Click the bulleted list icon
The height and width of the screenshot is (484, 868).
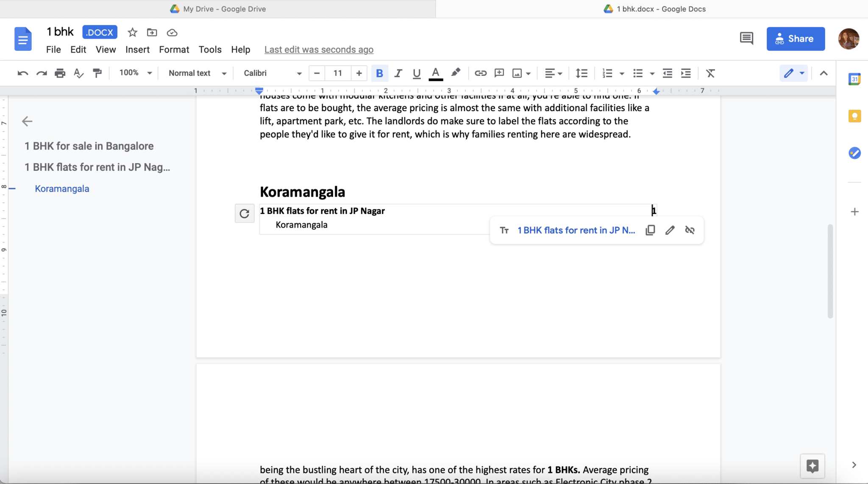(636, 72)
